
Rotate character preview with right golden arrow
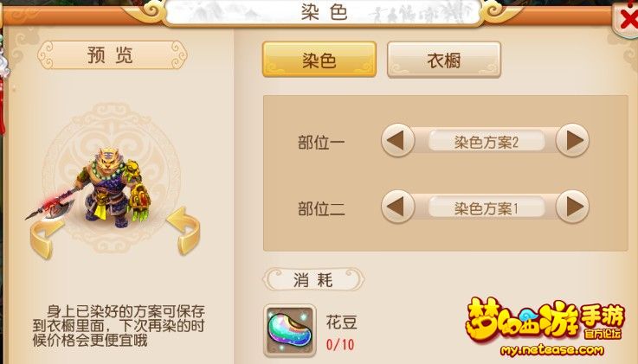click(x=184, y=231)
